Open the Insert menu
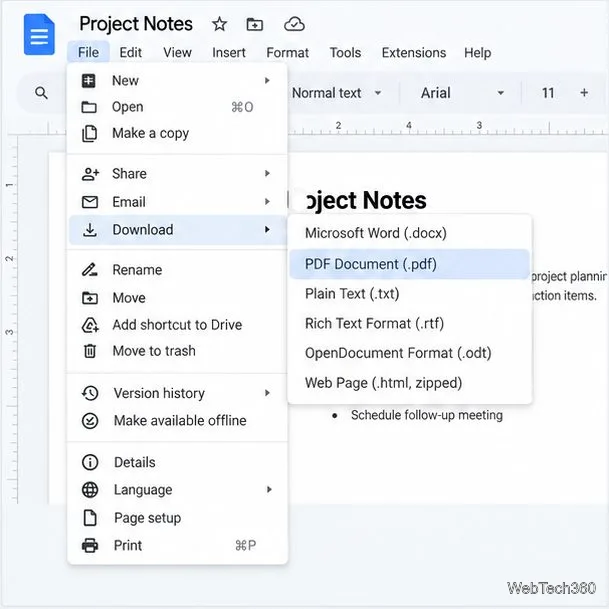Image resolution: width=609 pixels, height=609 pixels. pyautogui.click(x=229, y=52)
